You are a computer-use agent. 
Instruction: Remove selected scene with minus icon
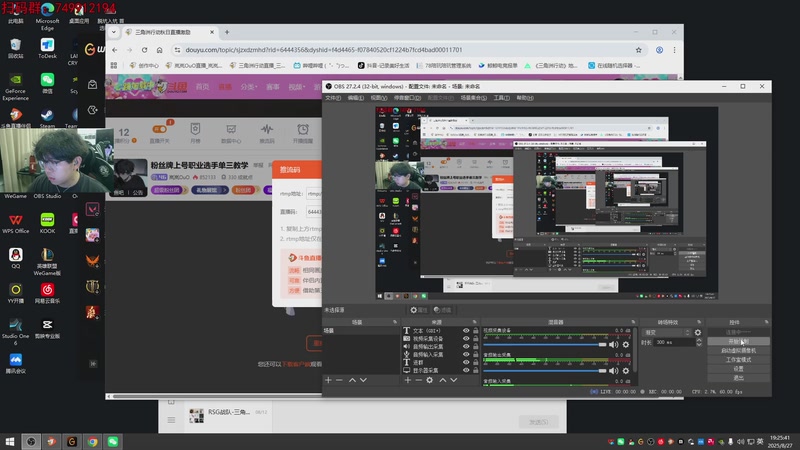(339, 380)
